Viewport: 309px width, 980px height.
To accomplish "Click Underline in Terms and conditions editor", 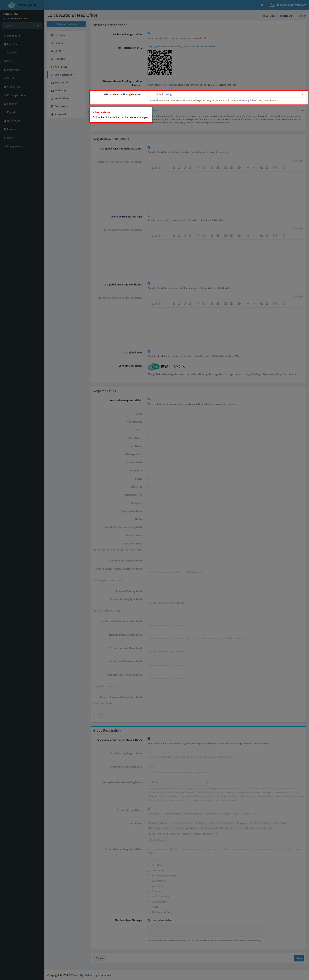I will click(x=185, y=304).
